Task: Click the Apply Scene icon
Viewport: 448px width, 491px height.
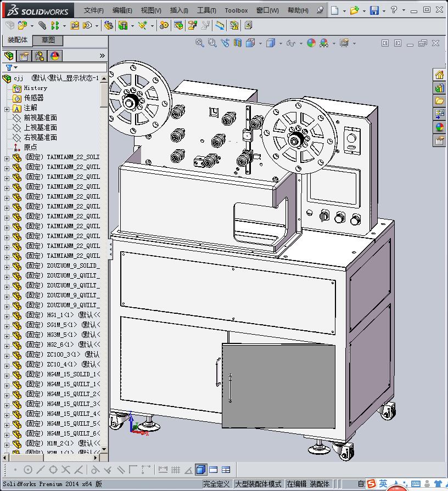Action: pos(324,43)
